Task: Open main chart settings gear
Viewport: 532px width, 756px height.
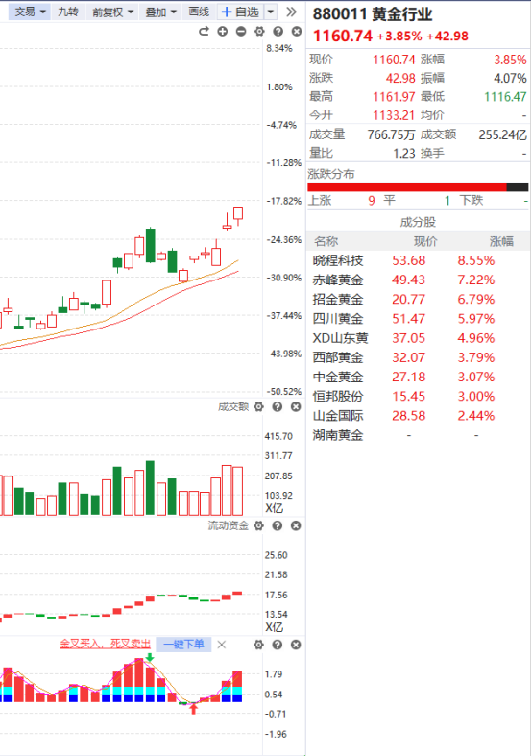Action: (259, 32)
